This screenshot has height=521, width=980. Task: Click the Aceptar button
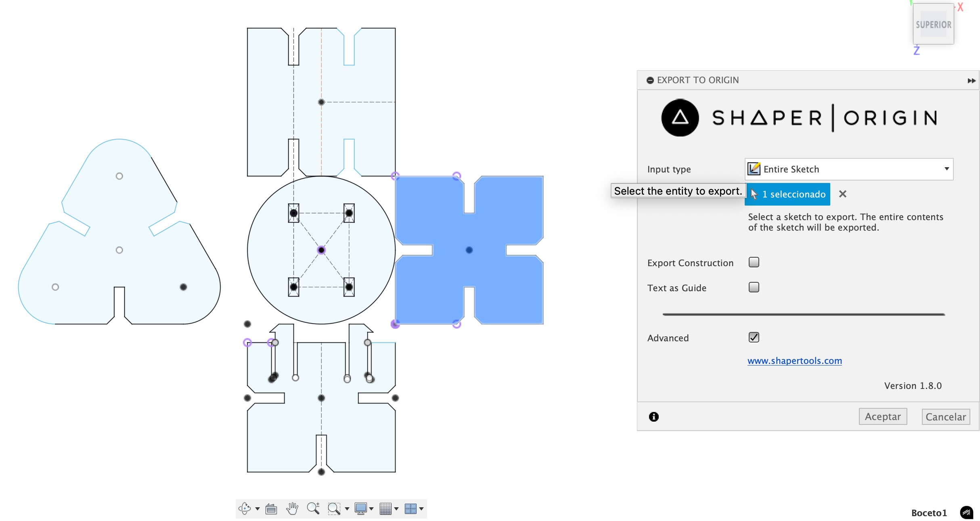point(883,417)
